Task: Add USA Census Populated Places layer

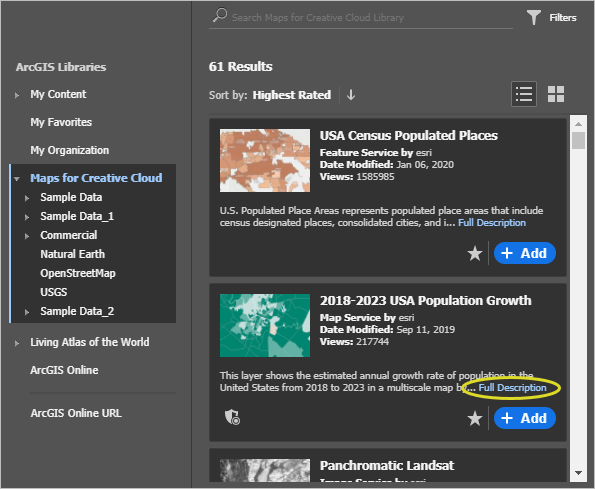Action: 524,253
